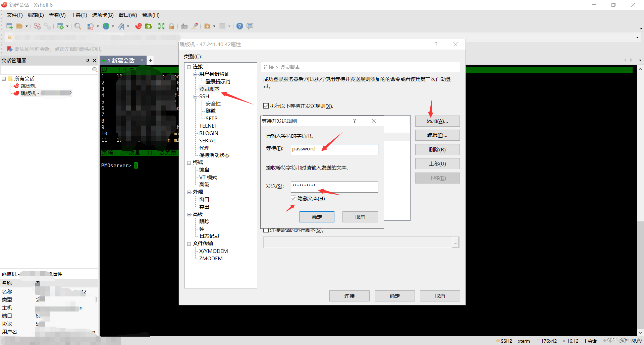This screenshot has width=644, height=345.
Task: Open help in wait-and-send rule dialog
Action: tap(355, 121)
